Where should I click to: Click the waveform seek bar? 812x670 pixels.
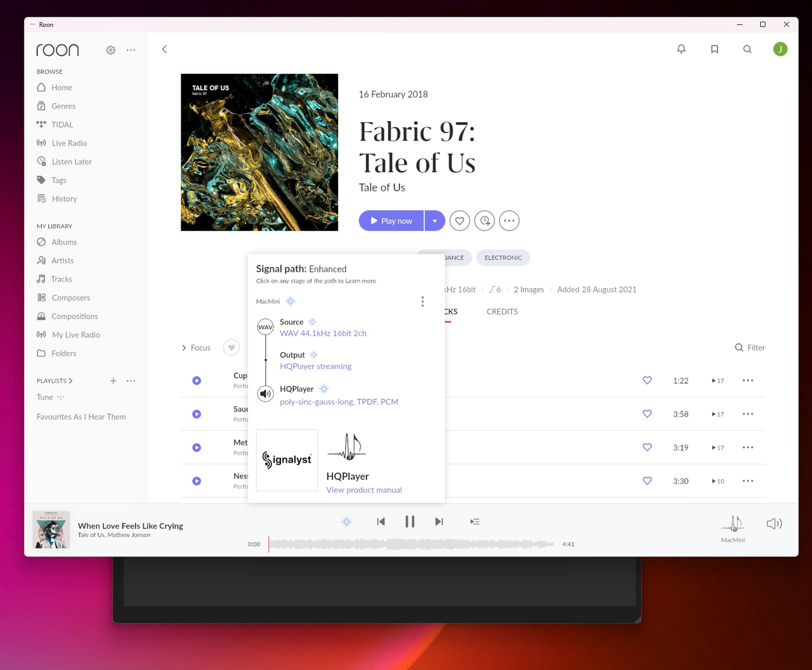(411, 544)
